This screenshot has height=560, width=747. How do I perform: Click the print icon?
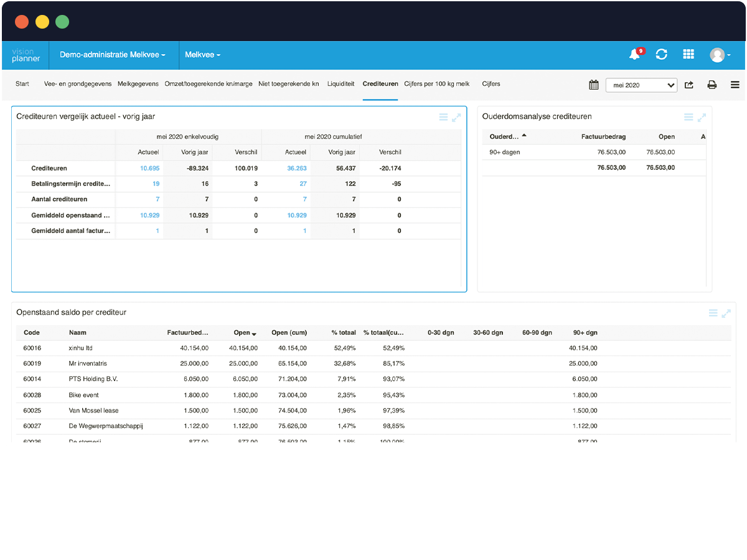[x=712, y=85]
